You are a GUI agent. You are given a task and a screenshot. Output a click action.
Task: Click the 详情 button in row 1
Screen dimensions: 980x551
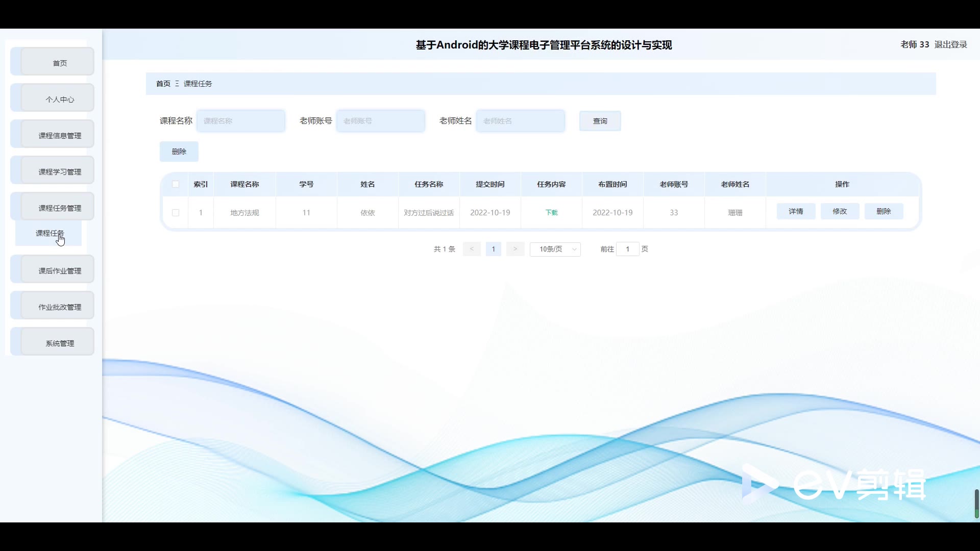click(796, 211)
